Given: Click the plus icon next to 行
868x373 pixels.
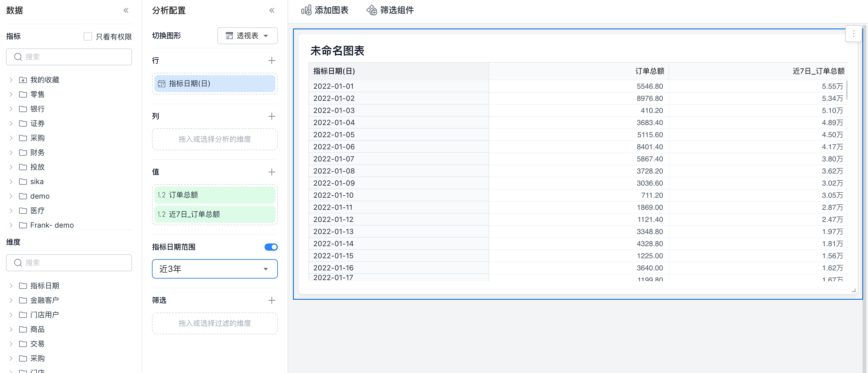Looking at the screenshot, I should coord(271,61).
